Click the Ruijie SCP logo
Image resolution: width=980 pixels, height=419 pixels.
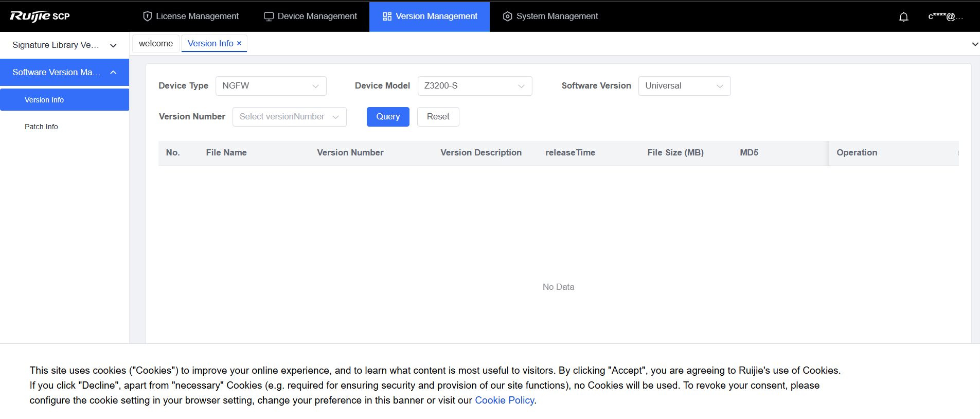pos(40,16)
